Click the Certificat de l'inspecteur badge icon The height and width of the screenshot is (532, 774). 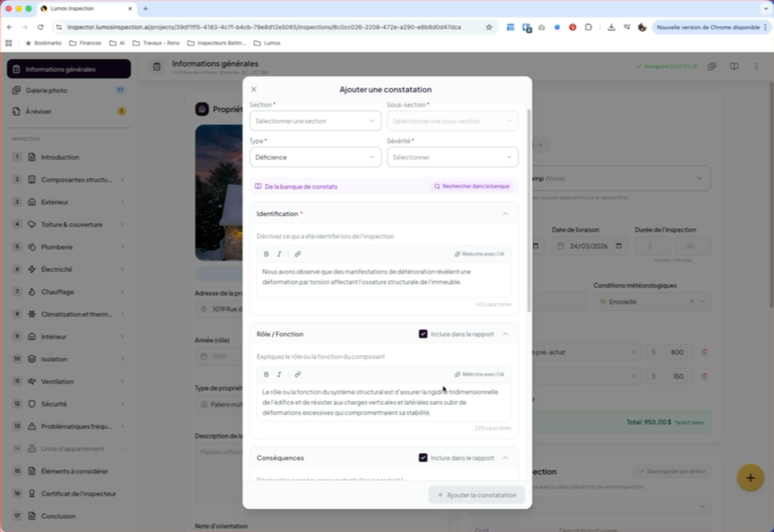tap(32, 494)
